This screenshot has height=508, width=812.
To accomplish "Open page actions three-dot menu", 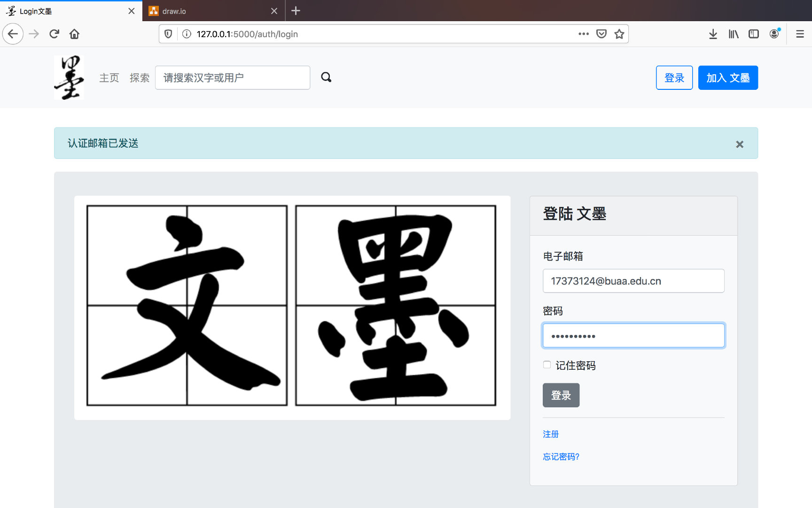I will click(584, 34).
